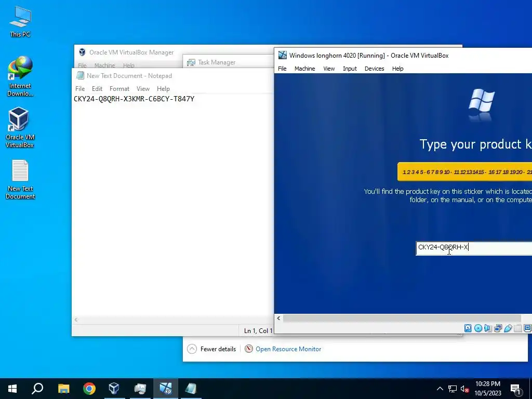The width and height of the screenshot is (532, 399).
Task: Open the VM window View menu
Action: click(x=329, y=69)
